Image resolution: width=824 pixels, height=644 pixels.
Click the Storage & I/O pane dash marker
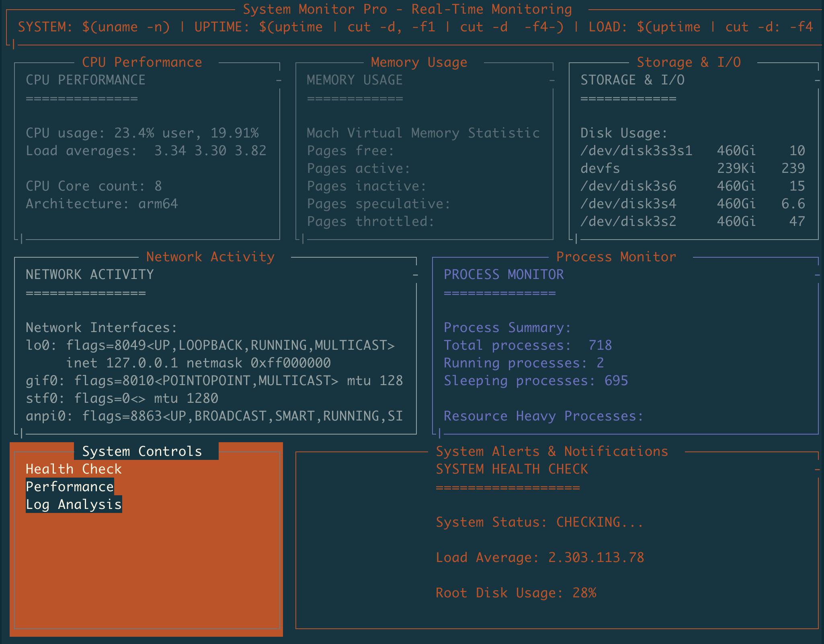[x=817, y=81]
